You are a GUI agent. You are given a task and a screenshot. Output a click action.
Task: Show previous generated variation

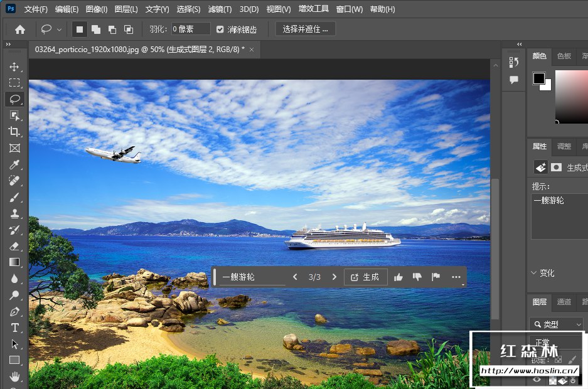coord(295,277)
